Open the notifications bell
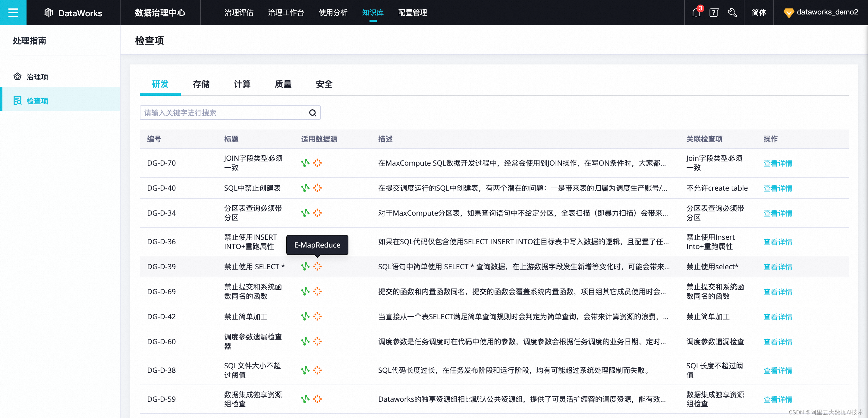 tap(696, 13)
